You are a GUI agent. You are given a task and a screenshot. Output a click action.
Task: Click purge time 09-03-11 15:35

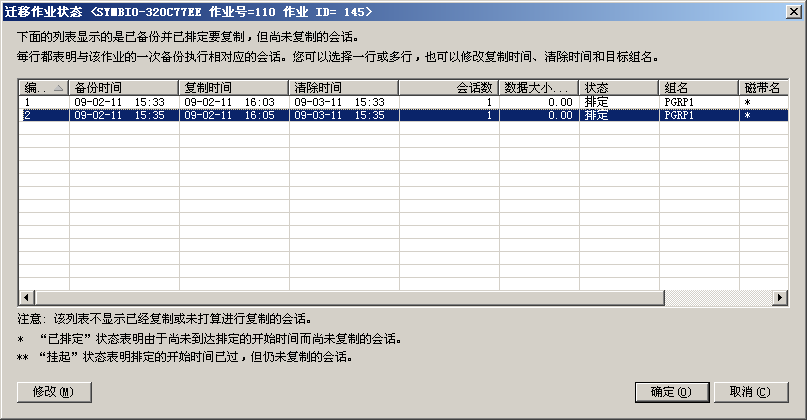tap(340, 115)
